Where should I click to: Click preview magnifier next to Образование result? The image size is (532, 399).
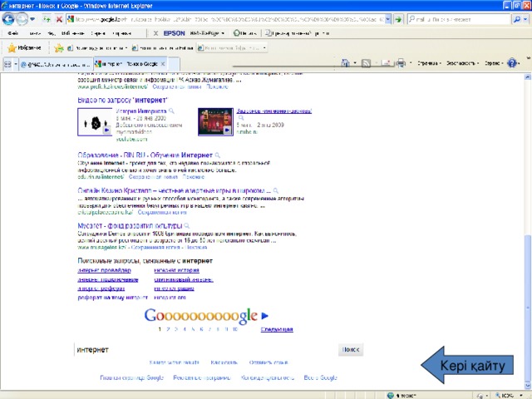(218, 155)
